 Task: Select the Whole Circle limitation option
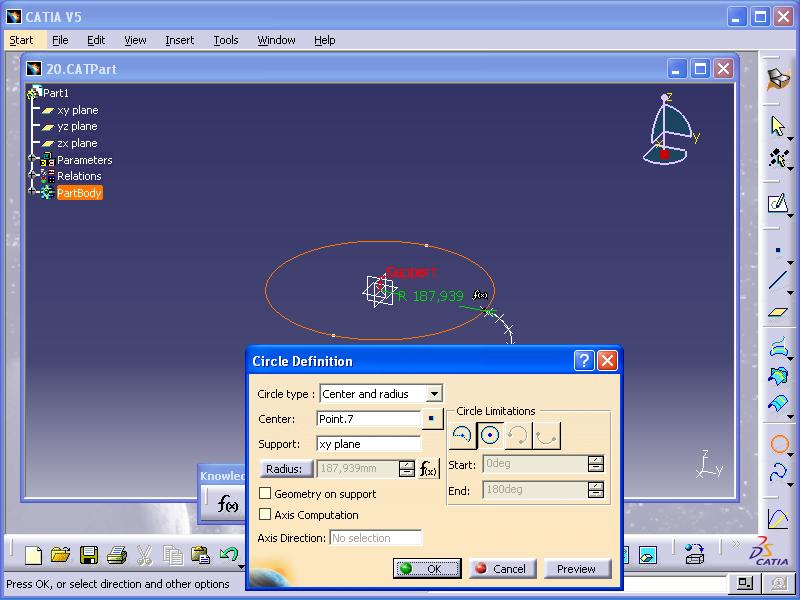coord(490,435)
